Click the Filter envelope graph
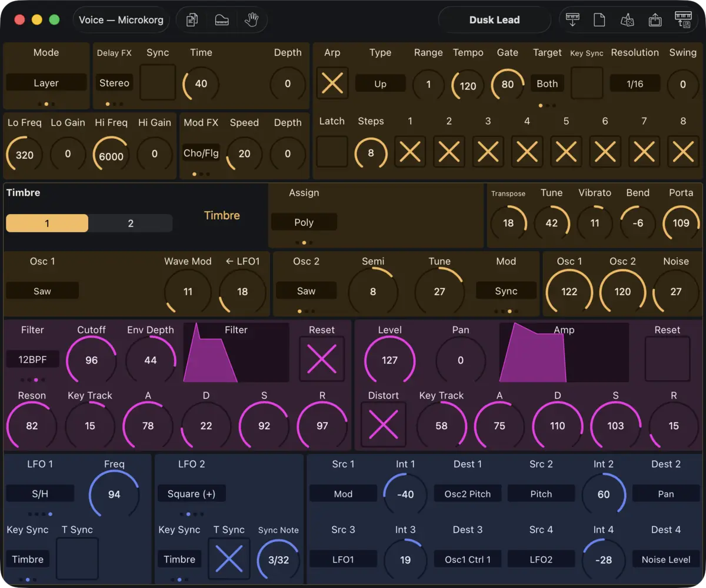 (x=236, y=352)
